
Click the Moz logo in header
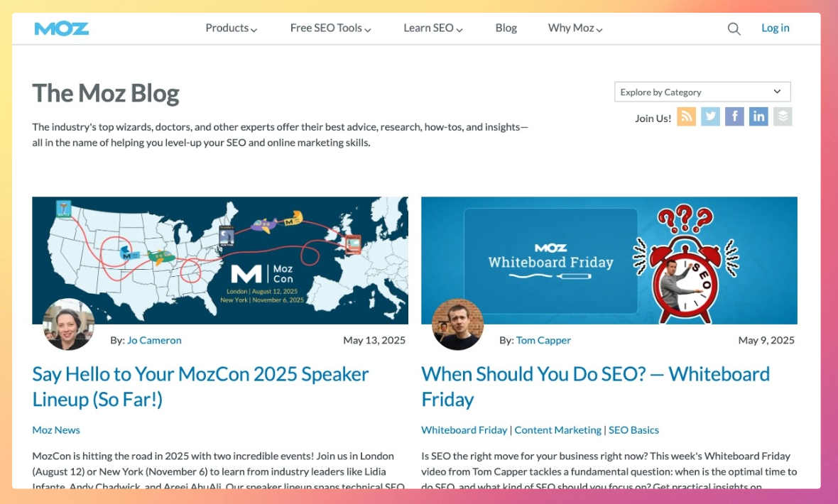pyautogui.click(x=62, y=28)
